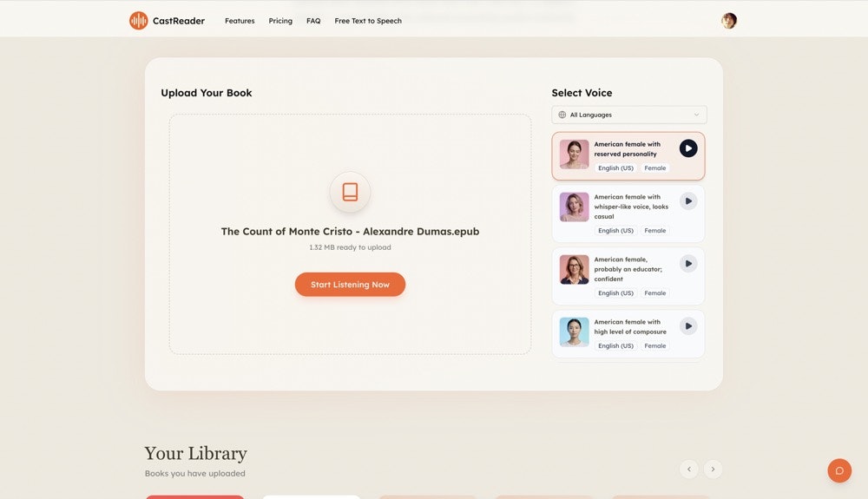Open the Pricing menu item

point(280,21)
